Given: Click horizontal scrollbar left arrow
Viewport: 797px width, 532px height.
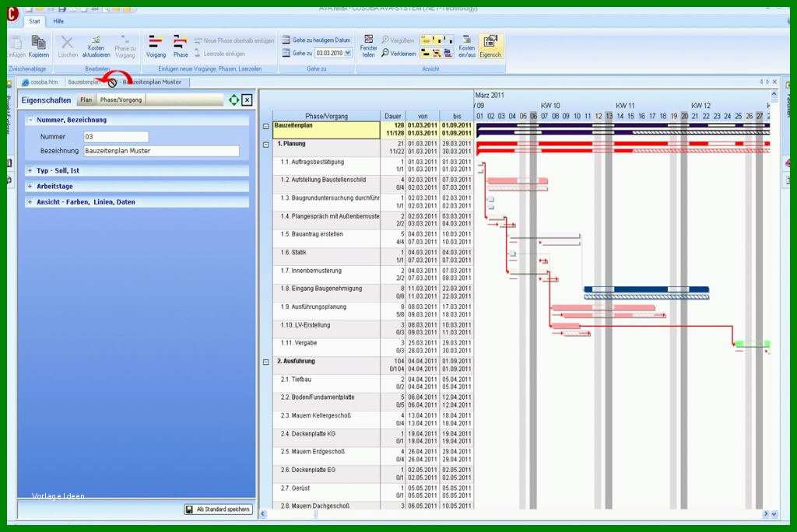Looking at the screenshot, I should point(263,513).
